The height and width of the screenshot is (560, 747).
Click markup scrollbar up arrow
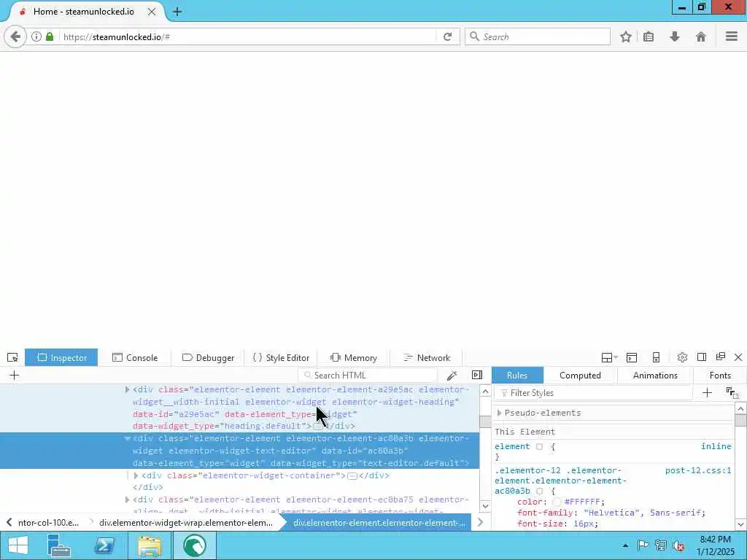coord(485,392)
